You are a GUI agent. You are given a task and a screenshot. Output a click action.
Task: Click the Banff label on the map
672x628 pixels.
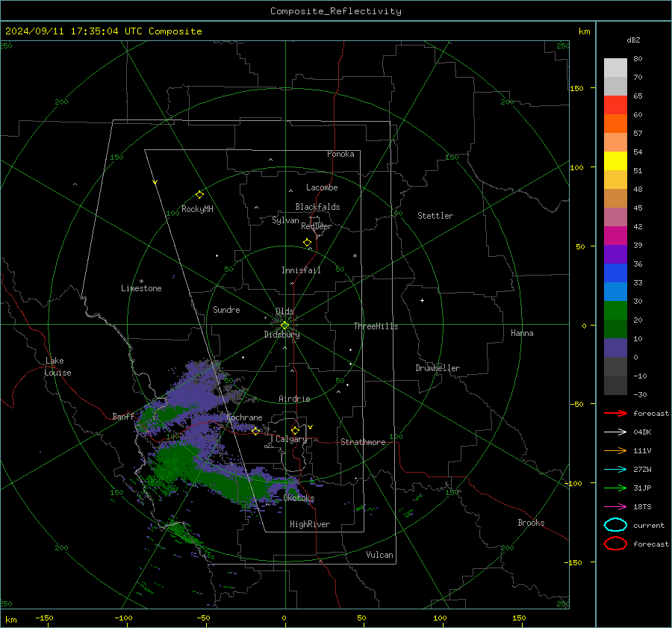pyautogui.click(x=123, y=416)
